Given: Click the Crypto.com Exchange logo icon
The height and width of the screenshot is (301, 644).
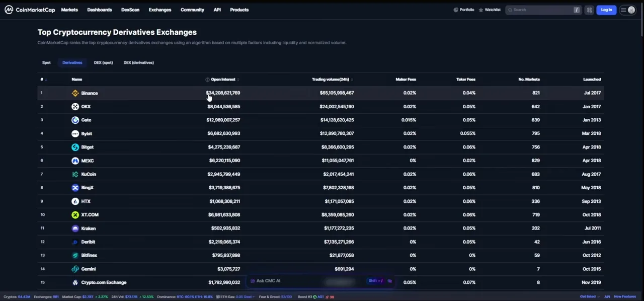Looking at the screenshot, I should [x=75, y=283].
